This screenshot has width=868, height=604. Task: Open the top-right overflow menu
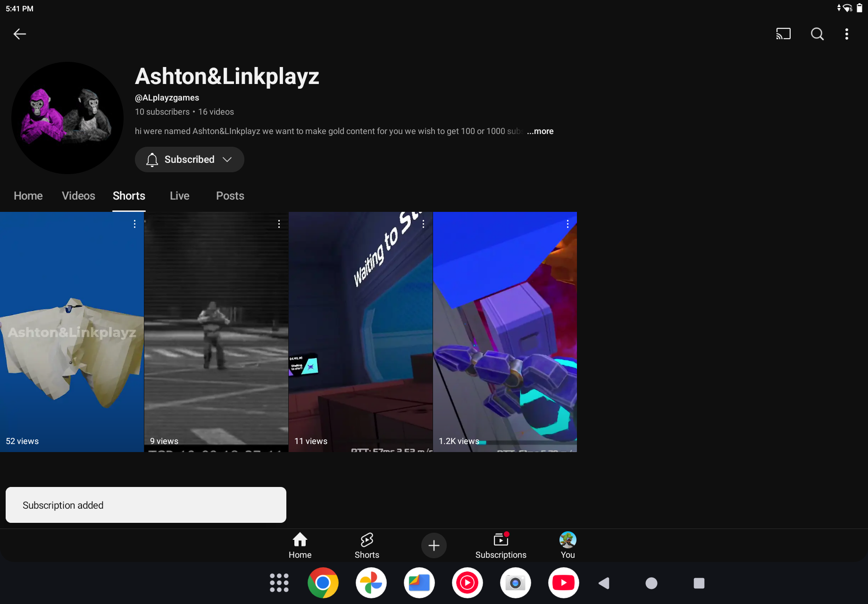(847, 34)
